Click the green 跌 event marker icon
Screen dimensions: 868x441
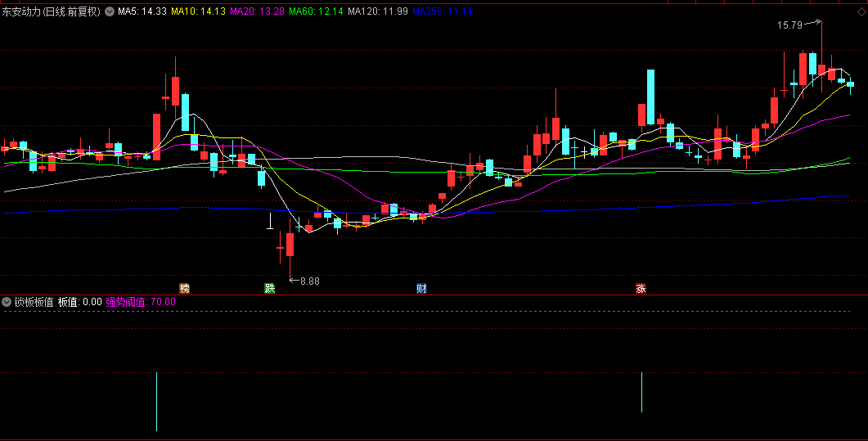pyautogui.click(x=270, y=288)
